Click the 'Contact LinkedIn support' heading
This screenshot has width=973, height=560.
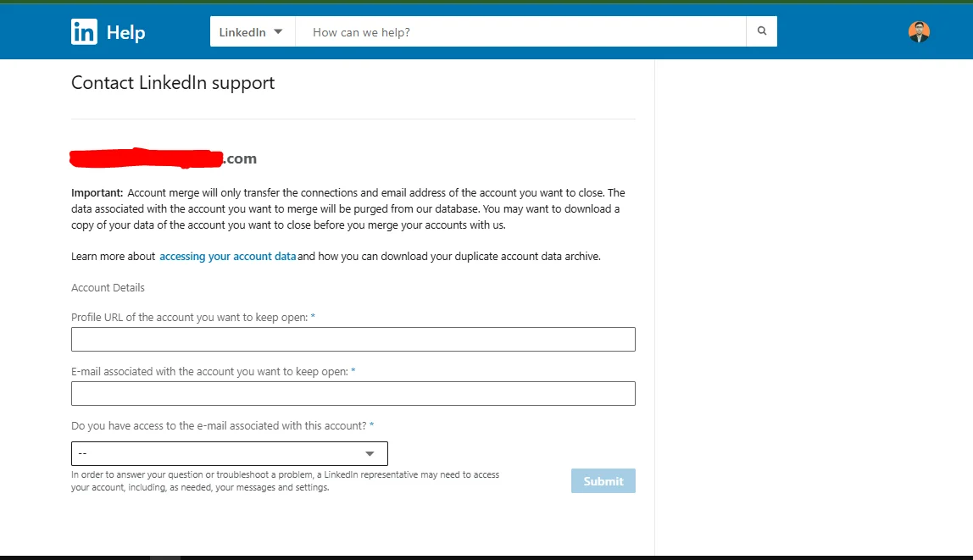[173, 83]
